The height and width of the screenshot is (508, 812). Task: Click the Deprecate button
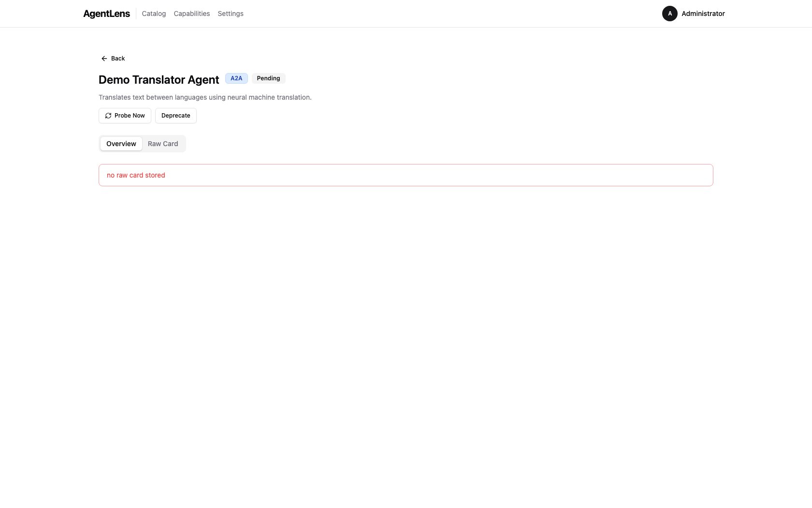click(x=175, y=116)
